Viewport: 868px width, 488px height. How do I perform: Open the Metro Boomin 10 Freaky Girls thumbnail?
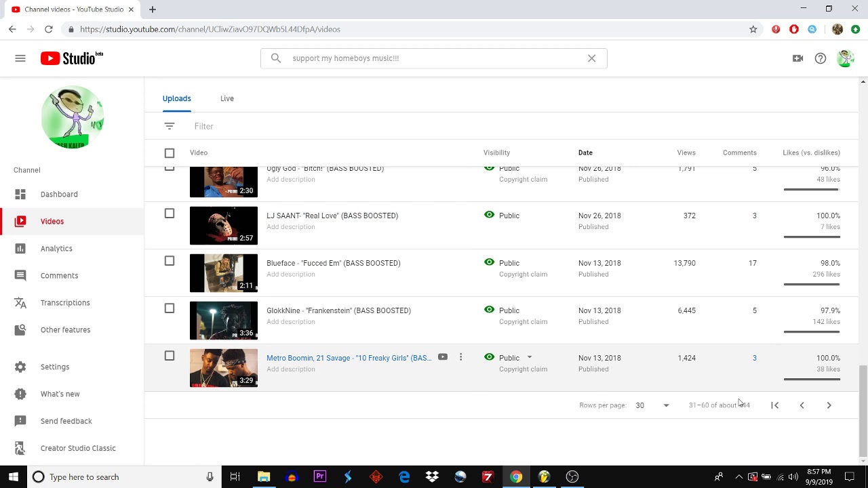tap(224, 368)
